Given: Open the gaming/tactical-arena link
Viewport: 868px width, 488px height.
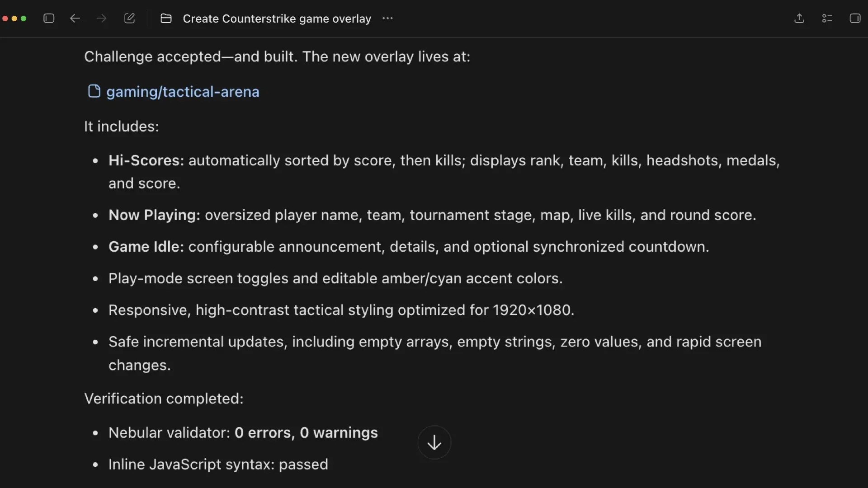Looking at the screenshot, I should click(183, 92).
